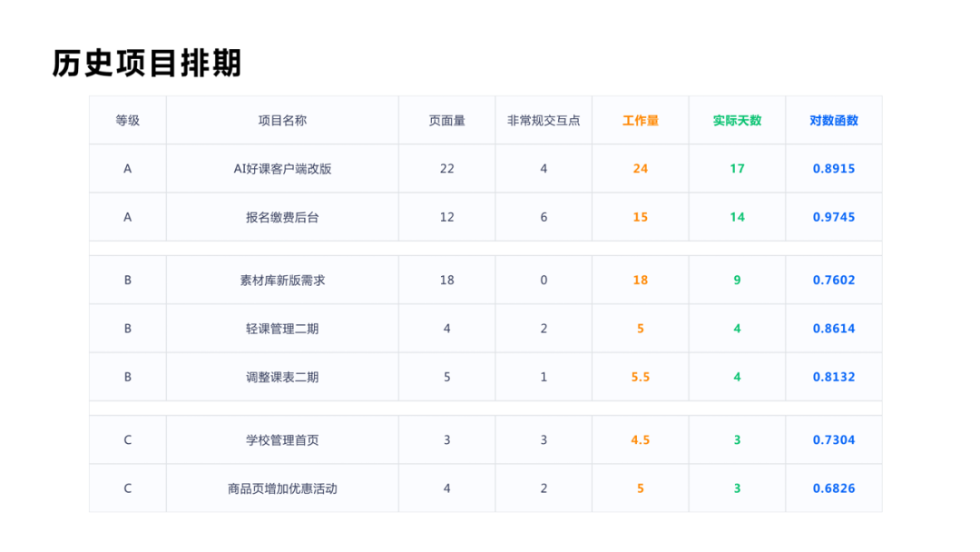This screenshot has width=980, height=552.
Task: Click project name 轻课管理二期
Action: (x=282, y=329)
